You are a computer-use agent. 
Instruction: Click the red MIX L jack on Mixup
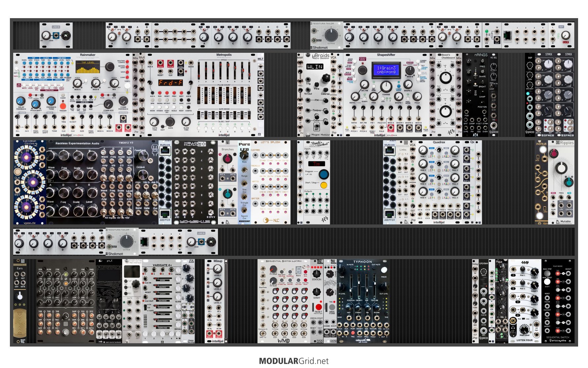pos(210,334)
